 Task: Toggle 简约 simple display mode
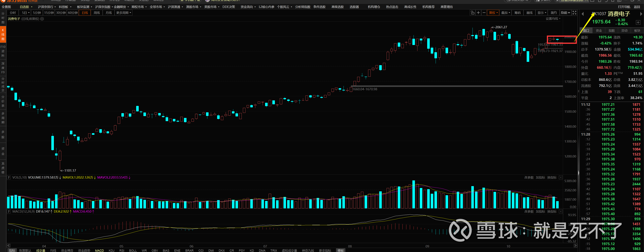[x=554, y=13]
